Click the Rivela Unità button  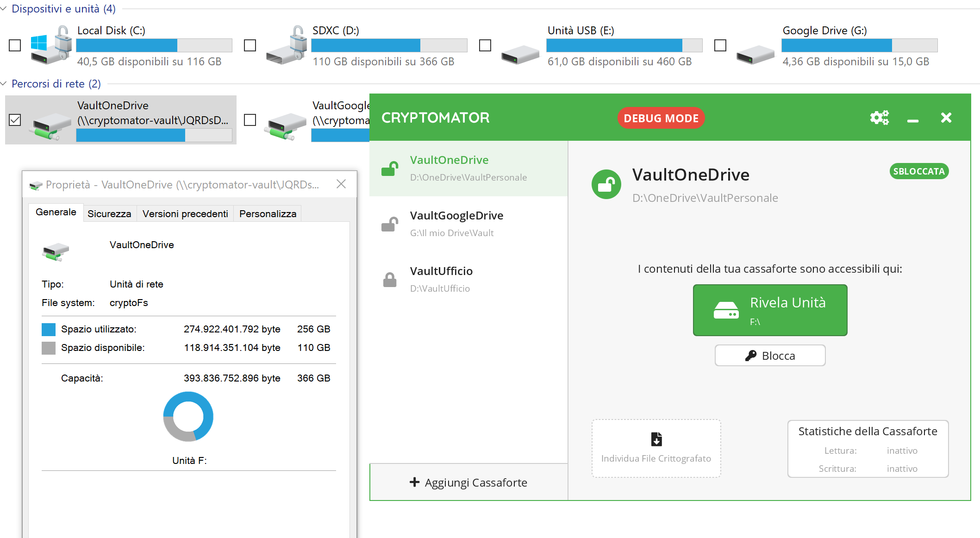[770, 310]
